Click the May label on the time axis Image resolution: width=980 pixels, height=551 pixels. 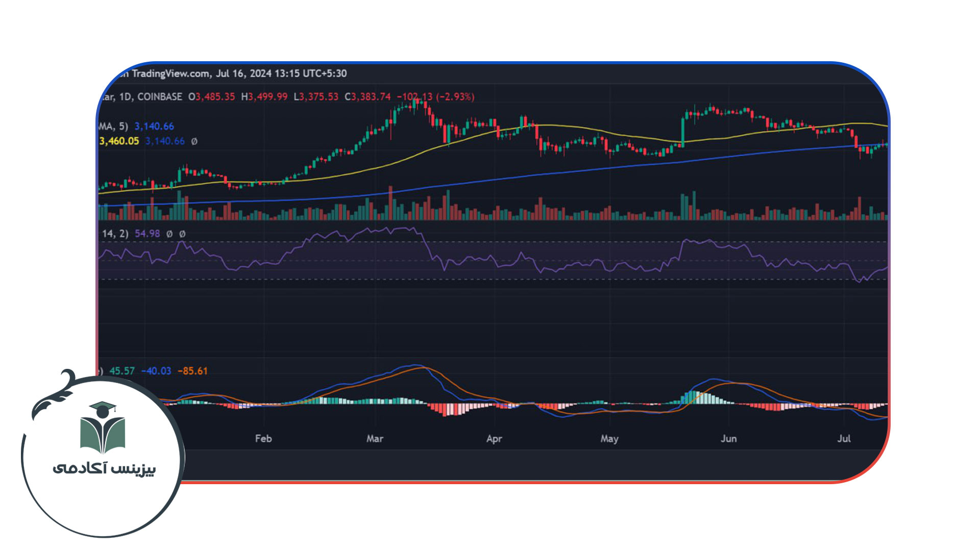point(609,439)
